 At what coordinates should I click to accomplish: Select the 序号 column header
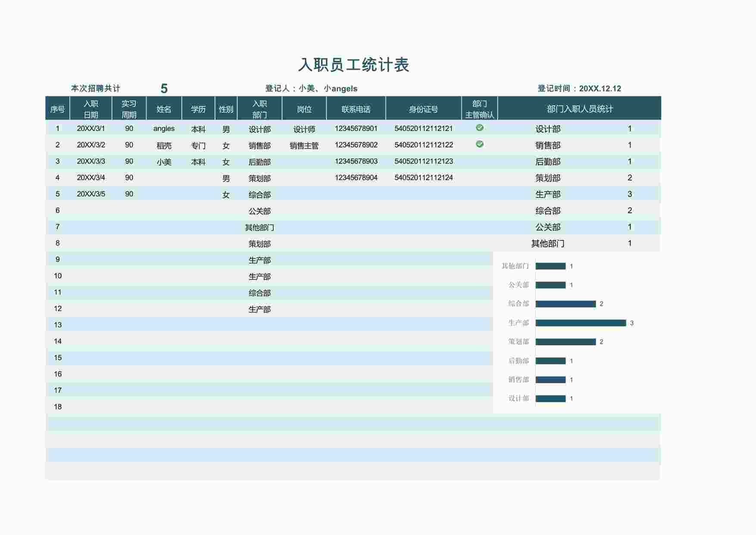tap(57, 109)
